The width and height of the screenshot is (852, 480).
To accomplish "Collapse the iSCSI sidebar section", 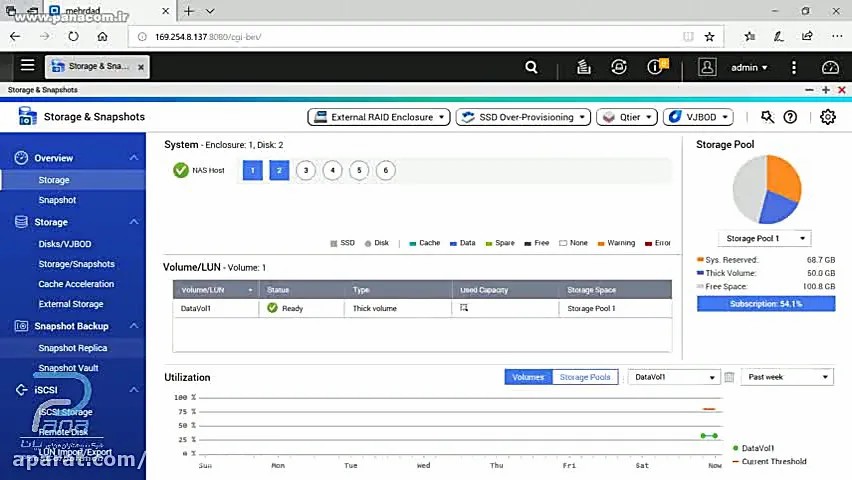I will click(x=133, y=390).
